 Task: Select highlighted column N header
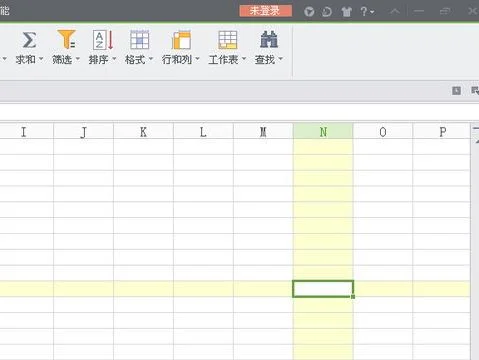click(323, 132)
